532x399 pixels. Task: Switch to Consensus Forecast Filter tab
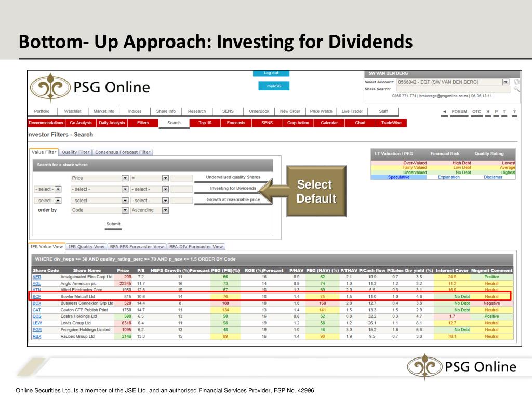(123, 152)
